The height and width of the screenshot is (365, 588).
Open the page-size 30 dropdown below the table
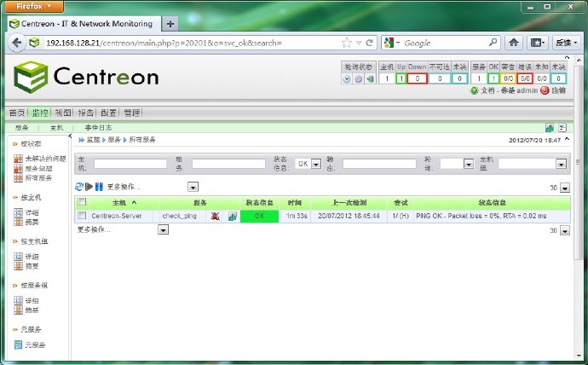coord(565,230)
